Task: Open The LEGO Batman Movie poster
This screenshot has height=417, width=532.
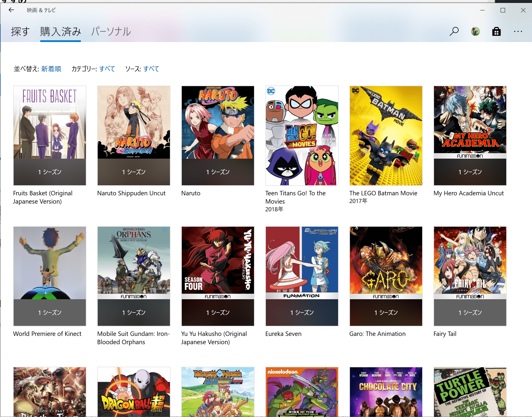Action: pyautogui.click(x=386, y=136)
